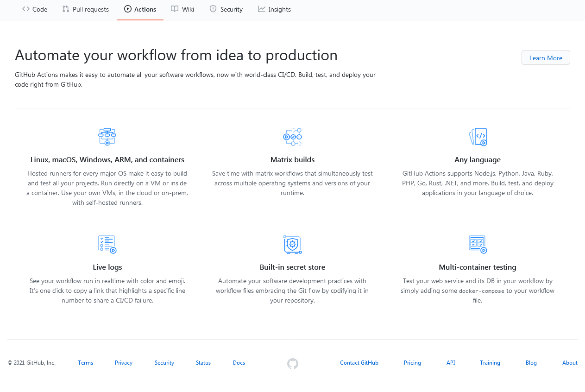Click the Built-in secret store shield icon
585x392 pixels.
(292, 244)
